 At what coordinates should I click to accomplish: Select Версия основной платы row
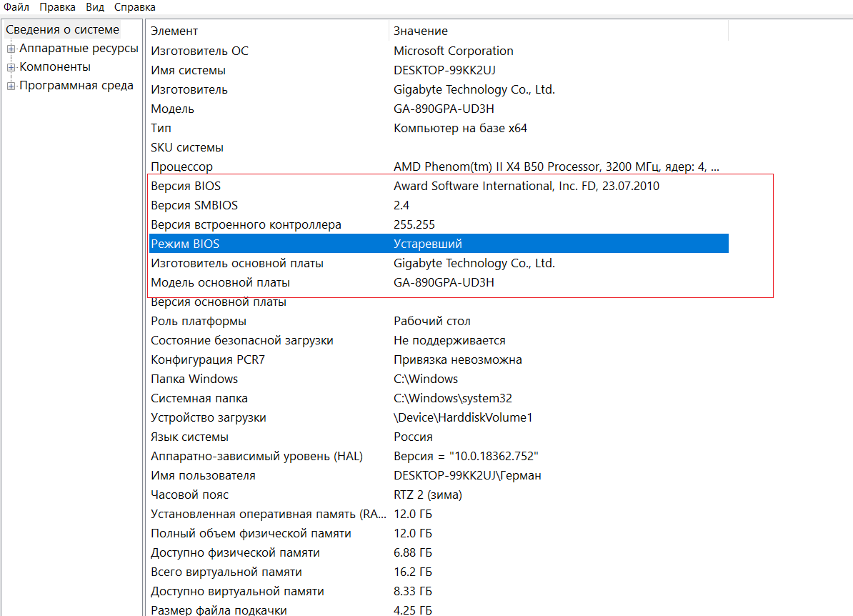point(439,302)
